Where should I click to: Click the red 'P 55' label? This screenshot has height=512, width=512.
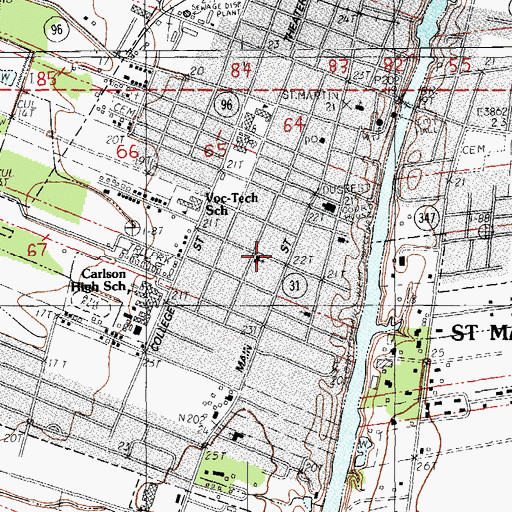click(455, 66)
